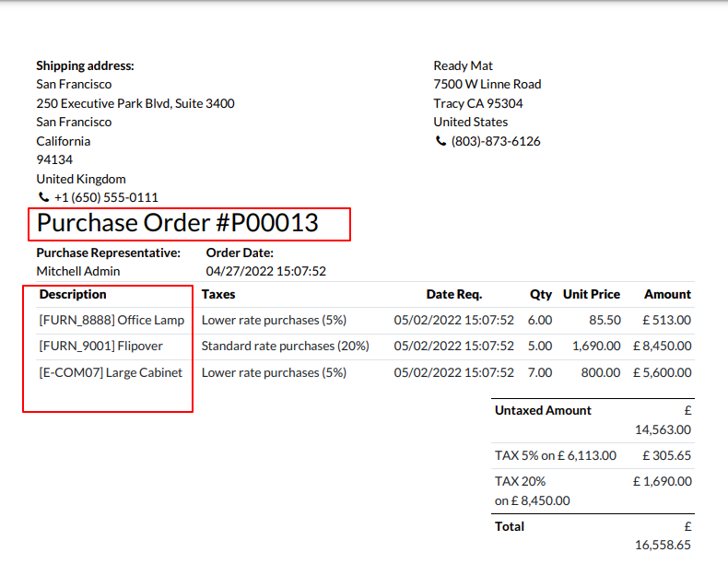Viewport: 728px width, 564px height.
Task: Click the Flipover row's required date
Action: tap(454, 347)
